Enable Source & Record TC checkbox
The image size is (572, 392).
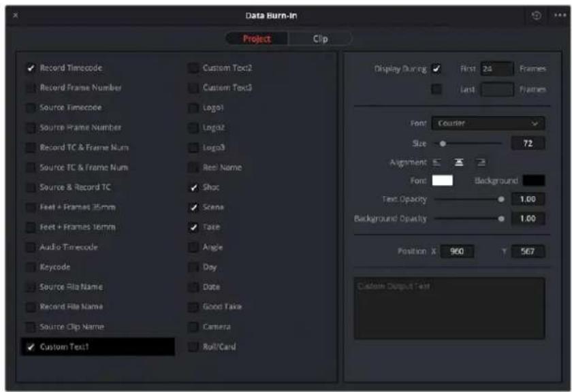click(x=31, y=187)
